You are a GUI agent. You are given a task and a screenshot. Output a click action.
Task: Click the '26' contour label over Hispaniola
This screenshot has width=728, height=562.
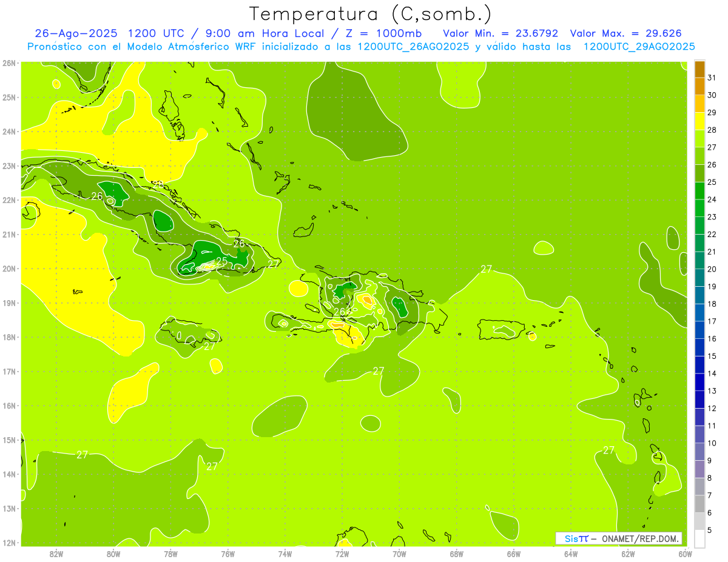[x=339, y=312]
